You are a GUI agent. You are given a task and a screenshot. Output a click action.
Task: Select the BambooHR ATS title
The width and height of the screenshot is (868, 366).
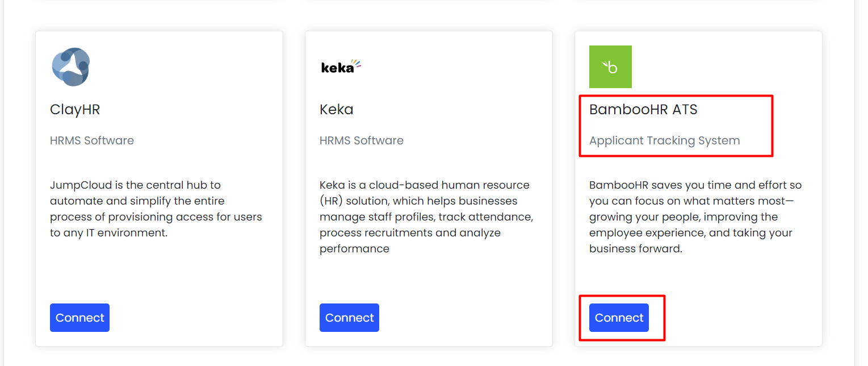coord(643,109)
